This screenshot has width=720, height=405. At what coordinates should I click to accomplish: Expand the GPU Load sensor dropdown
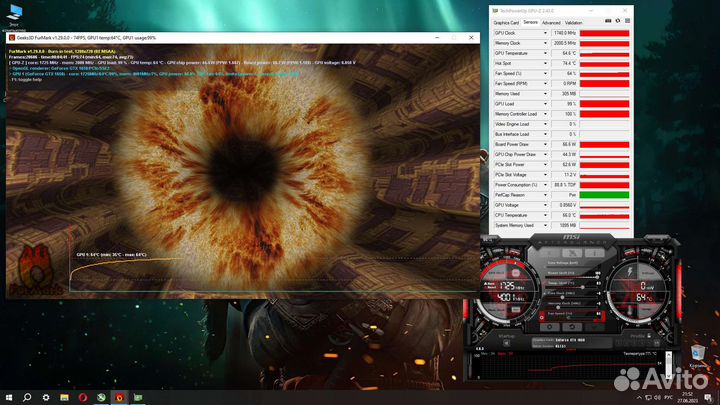545,104
